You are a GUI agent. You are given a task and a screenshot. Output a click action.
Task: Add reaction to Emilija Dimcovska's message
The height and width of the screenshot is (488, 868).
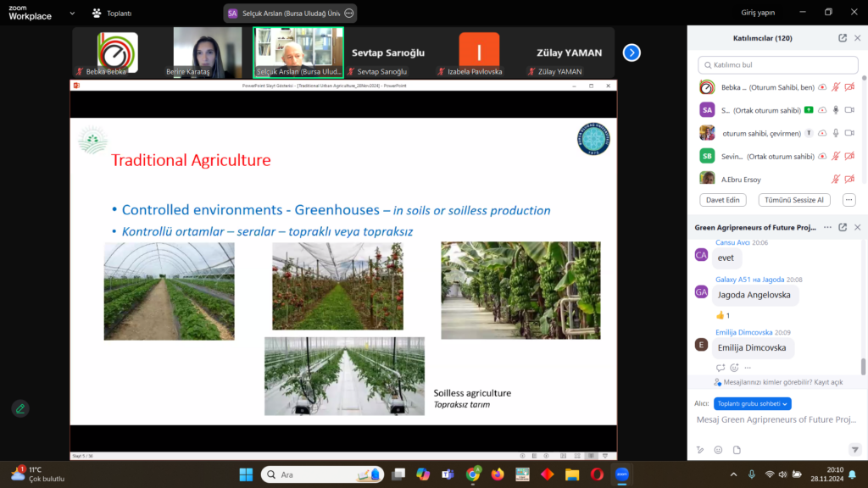tap(734, 368)
